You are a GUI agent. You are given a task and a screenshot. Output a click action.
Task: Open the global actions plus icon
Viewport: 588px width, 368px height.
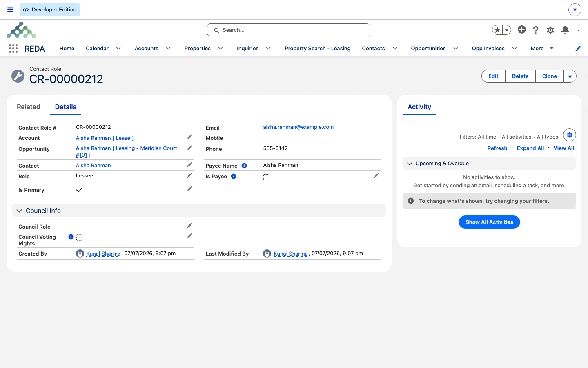(522, 29)
